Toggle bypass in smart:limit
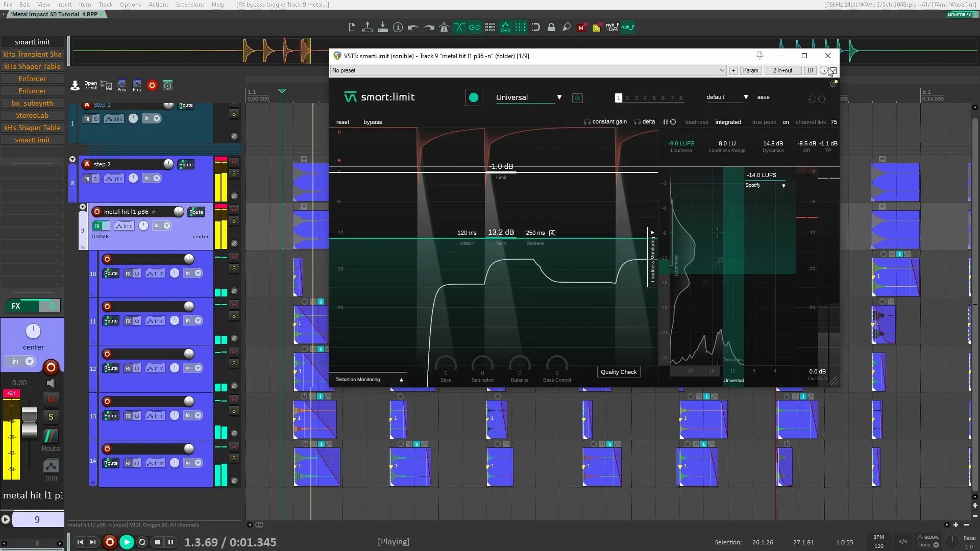The height and width of the screenshot is (551, 980). pyautogui.click(x=373, y=122)
